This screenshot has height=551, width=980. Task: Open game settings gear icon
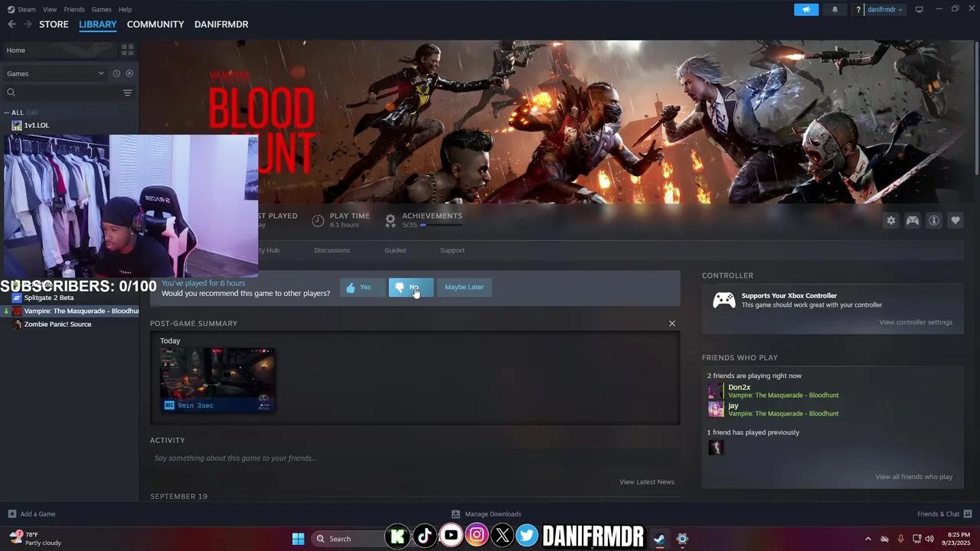pos(891,220)
